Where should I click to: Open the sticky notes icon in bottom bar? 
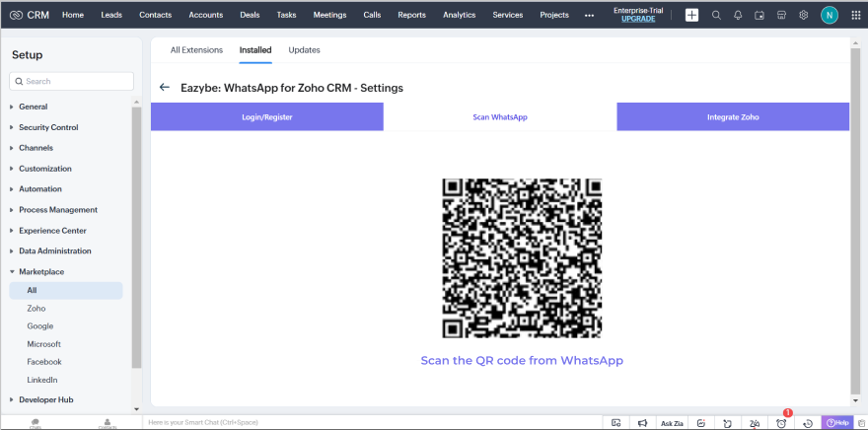728,423
